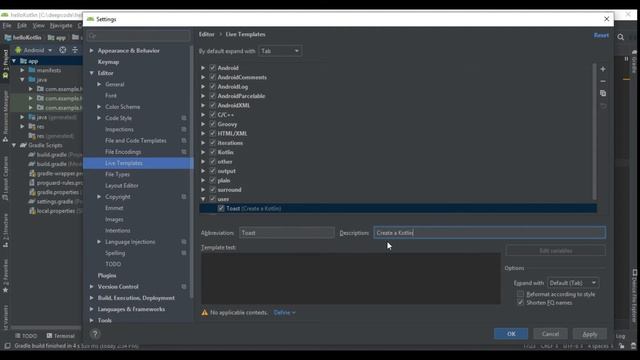
Task: Select the Intentions settings entry
Action: coord(118,231)
